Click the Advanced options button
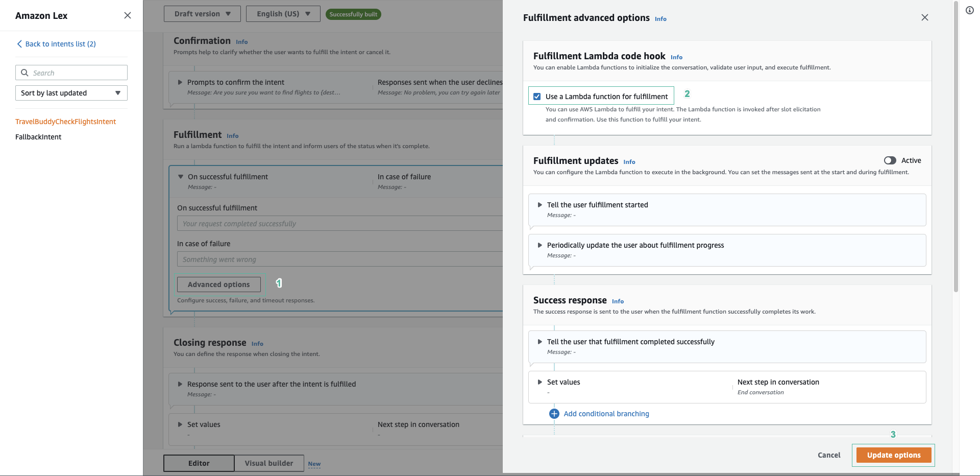The image size is (980, 476). (219, 284)
